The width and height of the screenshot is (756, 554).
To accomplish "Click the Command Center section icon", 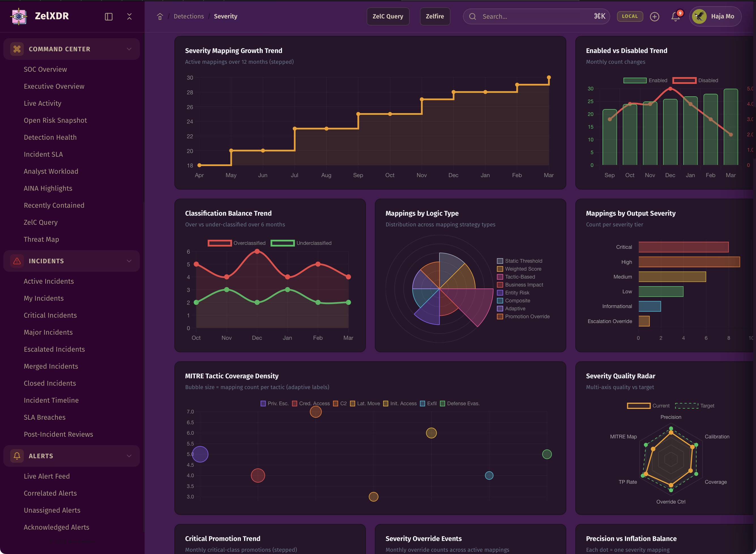I will [17, 49].
